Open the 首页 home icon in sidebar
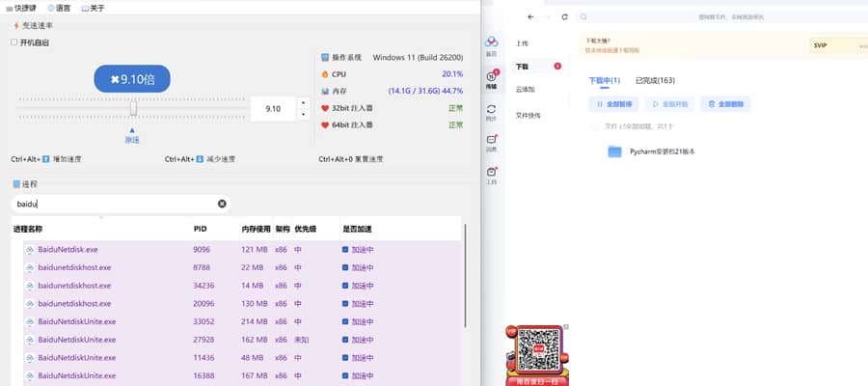This screenshot has height=386, width=868. coord(491,43)
